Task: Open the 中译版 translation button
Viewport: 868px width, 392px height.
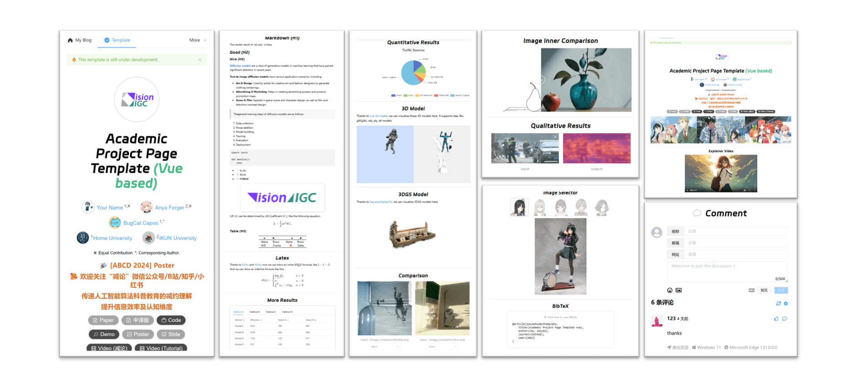Action: [x=138, y=320]
